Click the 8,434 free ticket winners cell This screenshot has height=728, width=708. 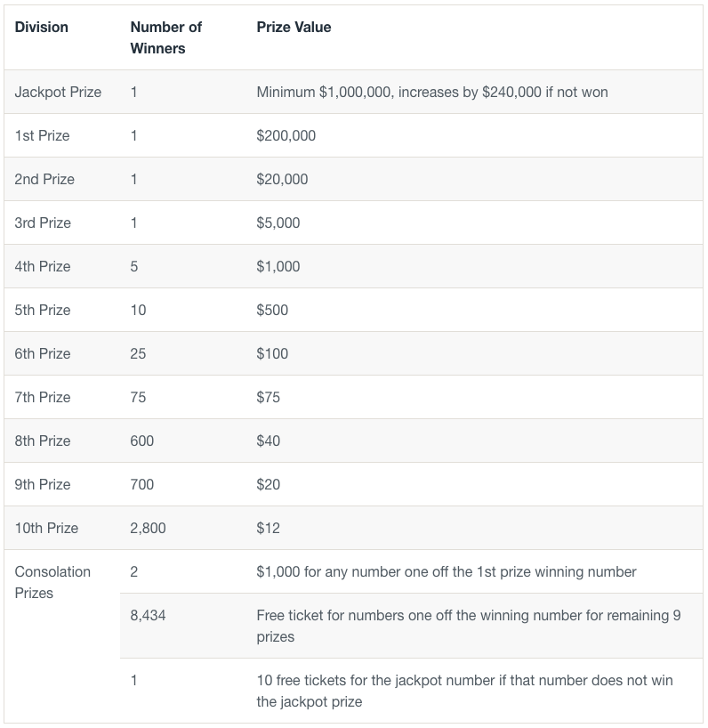tap(148, 616)
